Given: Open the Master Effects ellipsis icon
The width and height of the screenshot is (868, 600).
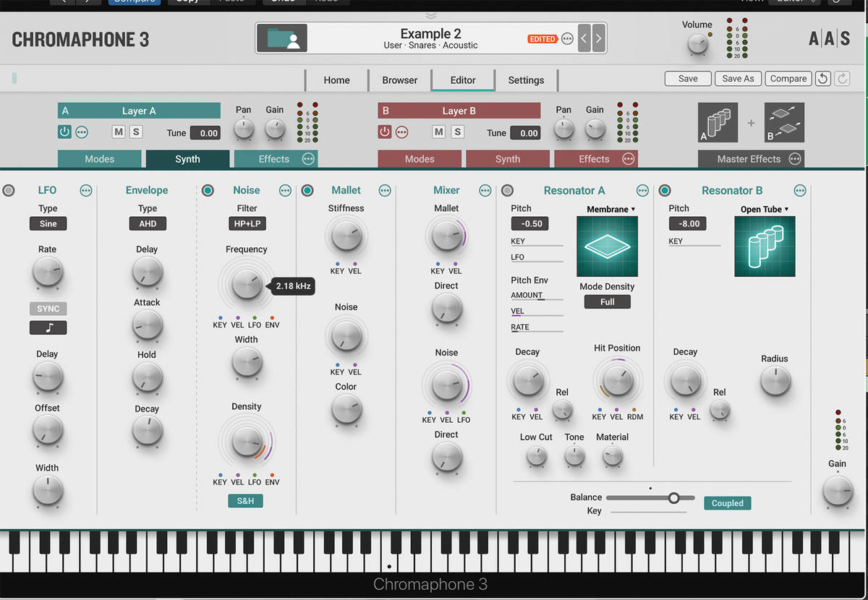Looking at the screenshot, I should (794, 158).
